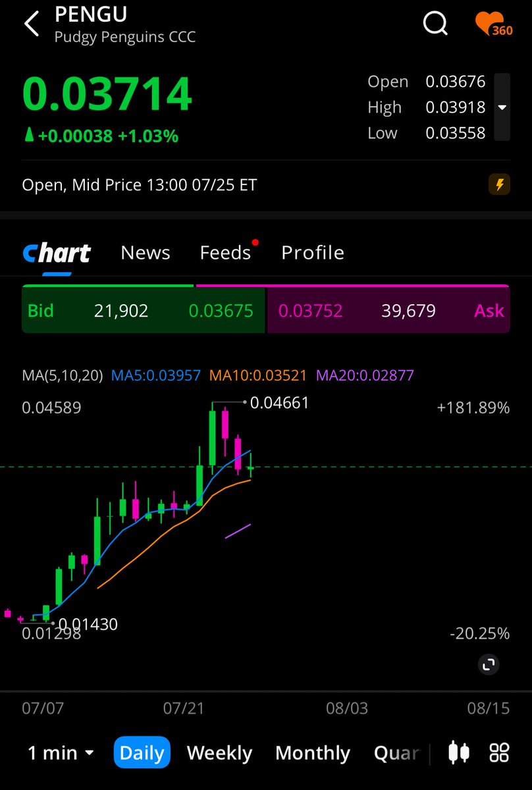
Task: Expand Open High Low quote details
Action: click(x=502, y=107)
